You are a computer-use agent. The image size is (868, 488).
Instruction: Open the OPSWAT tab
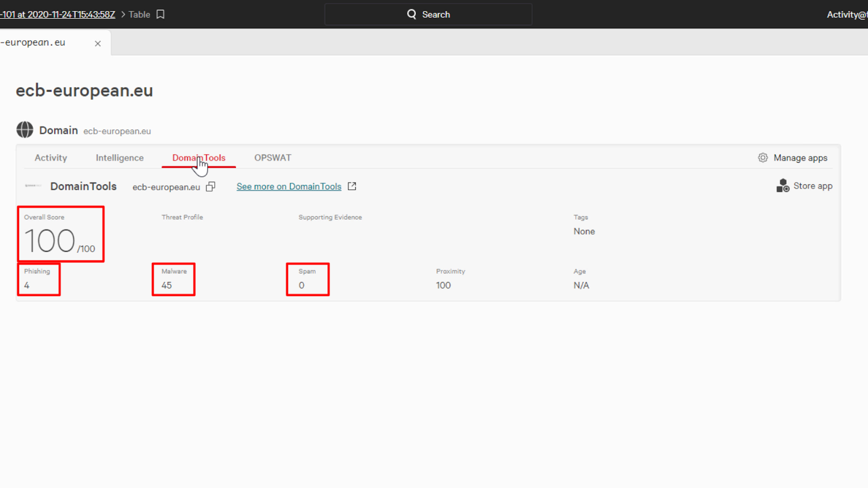[273, 158]
